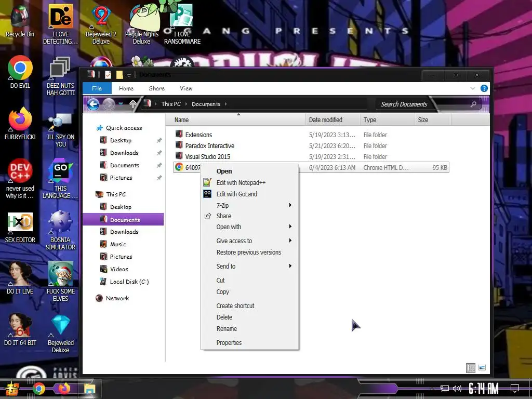This screenshot has width=532, height=399.
Task: Expand the ribbon with chevron
Action: [473, 88]
